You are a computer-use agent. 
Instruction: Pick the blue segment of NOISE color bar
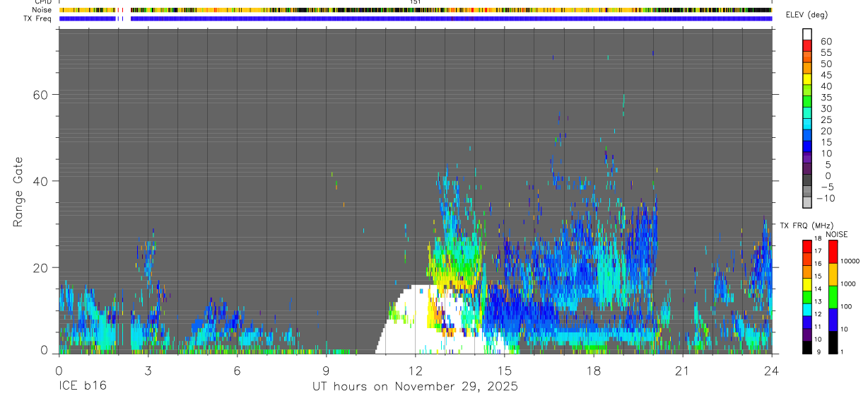tap(833, 319)
